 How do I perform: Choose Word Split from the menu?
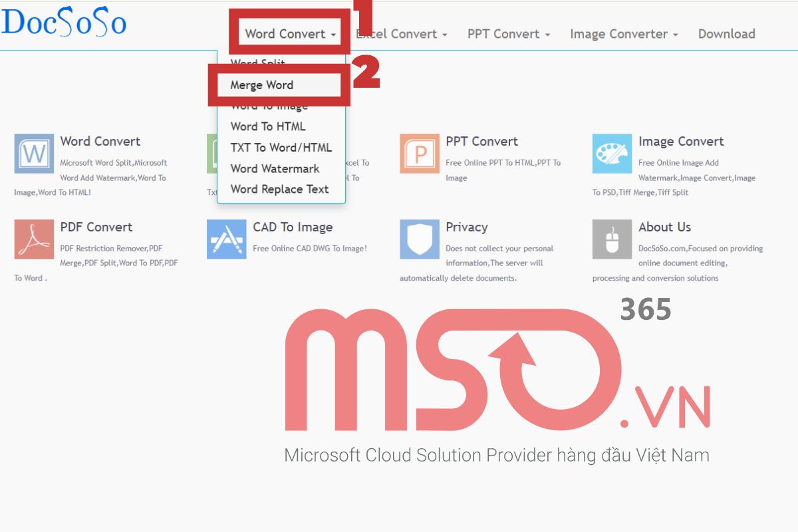[258, 63]
